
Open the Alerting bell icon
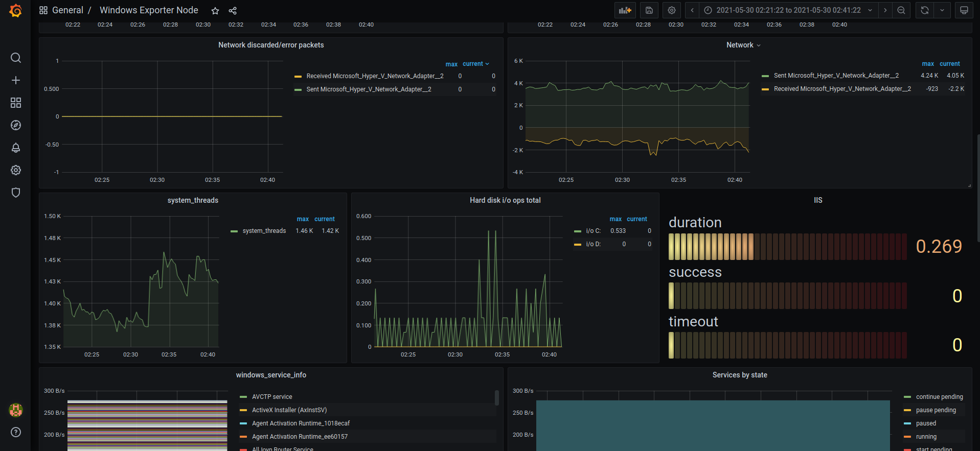tap(16, 148)
